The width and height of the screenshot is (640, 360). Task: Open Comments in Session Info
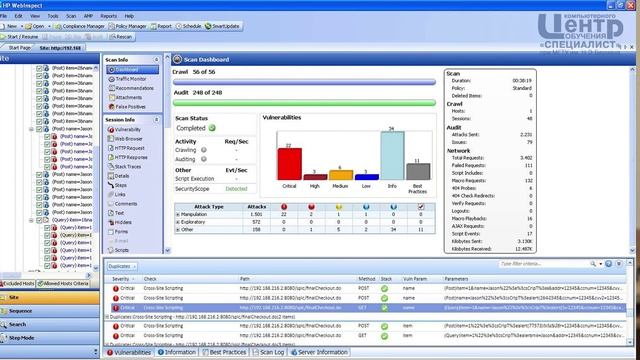click(122, 204)
